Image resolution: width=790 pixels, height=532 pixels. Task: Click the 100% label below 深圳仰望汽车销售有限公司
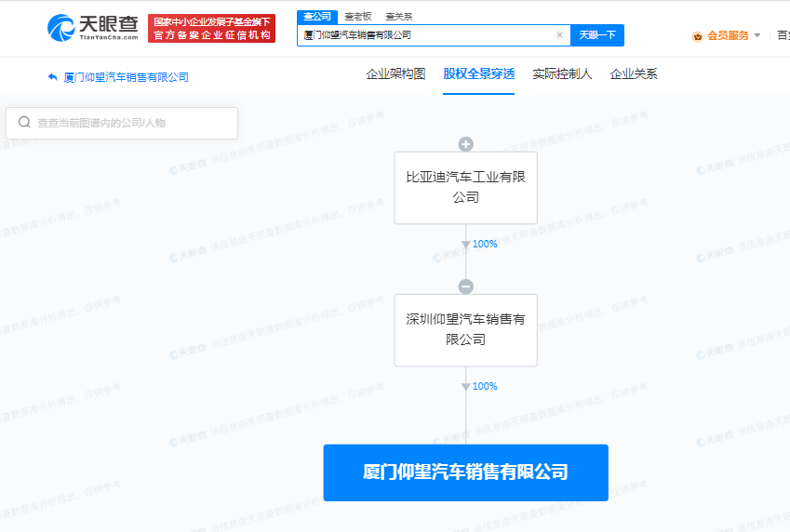[x=485, y=386]
